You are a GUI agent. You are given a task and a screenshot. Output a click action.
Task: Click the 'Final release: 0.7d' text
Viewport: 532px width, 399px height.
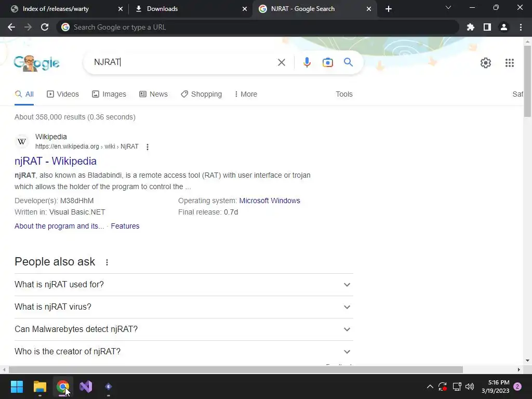tap(208, 212)
